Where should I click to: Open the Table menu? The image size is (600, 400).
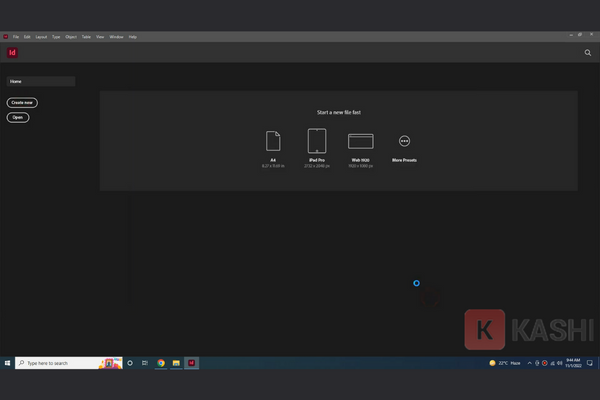pos(86,37)
